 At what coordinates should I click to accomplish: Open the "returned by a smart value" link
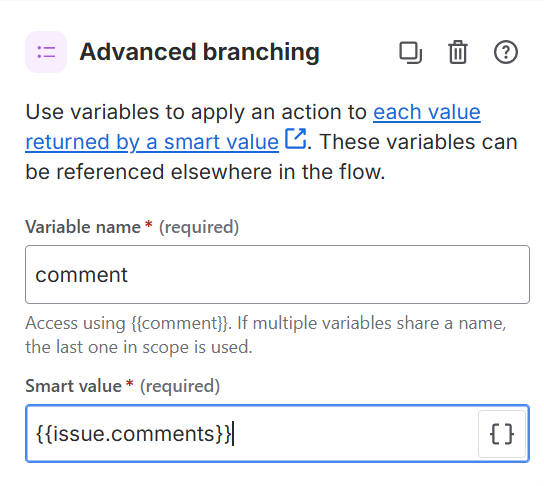coord(152,142)
